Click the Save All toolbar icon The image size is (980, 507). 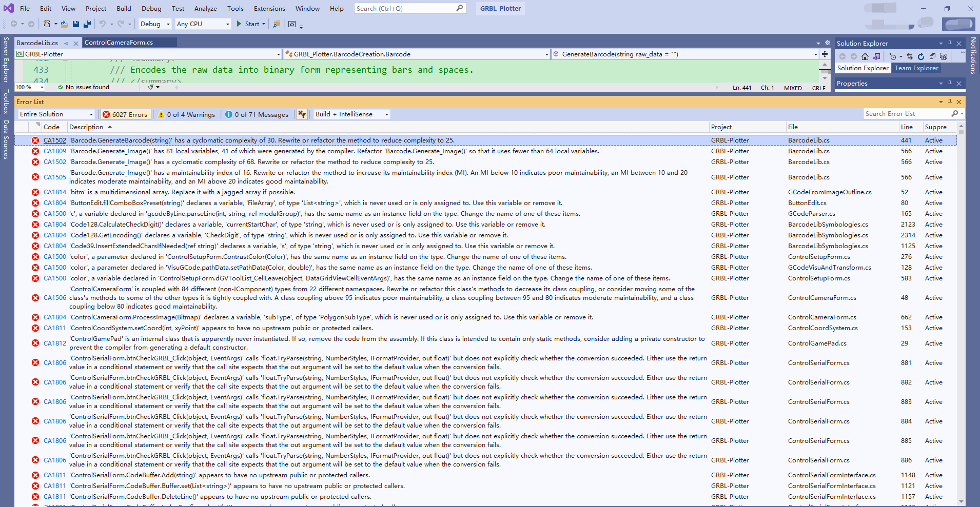coord(87,24)
